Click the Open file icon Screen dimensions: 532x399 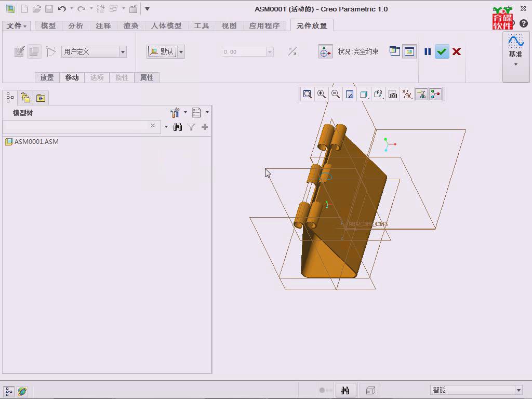tap(37, 9)
